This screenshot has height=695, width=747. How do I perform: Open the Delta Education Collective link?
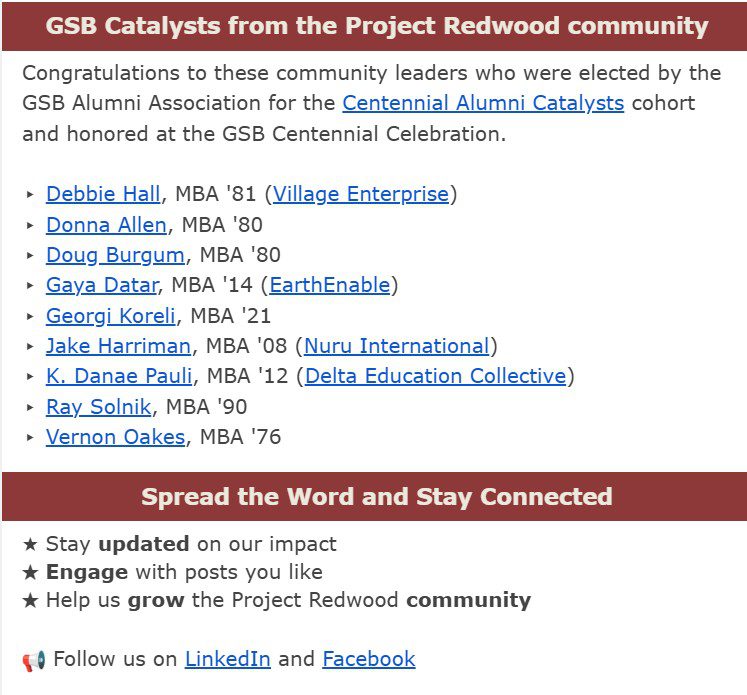tap(436, 376)
